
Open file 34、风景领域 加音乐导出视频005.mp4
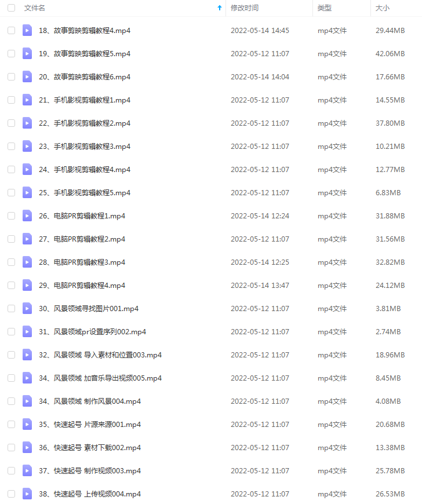click(x=100, y=378)
